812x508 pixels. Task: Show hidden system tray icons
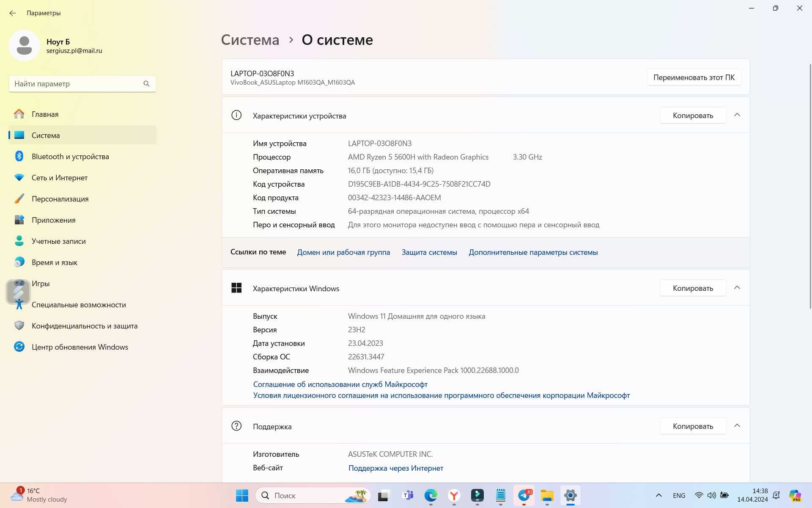tap(658, 495)
